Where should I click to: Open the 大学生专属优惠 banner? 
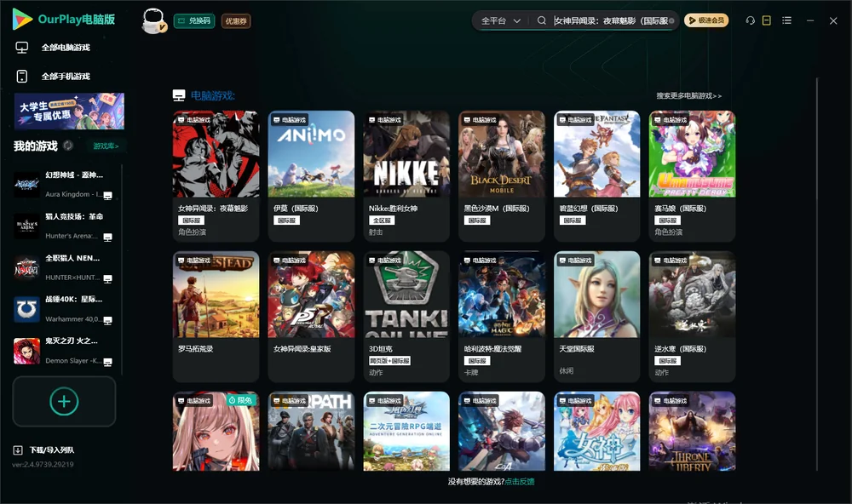pos(70,112)
